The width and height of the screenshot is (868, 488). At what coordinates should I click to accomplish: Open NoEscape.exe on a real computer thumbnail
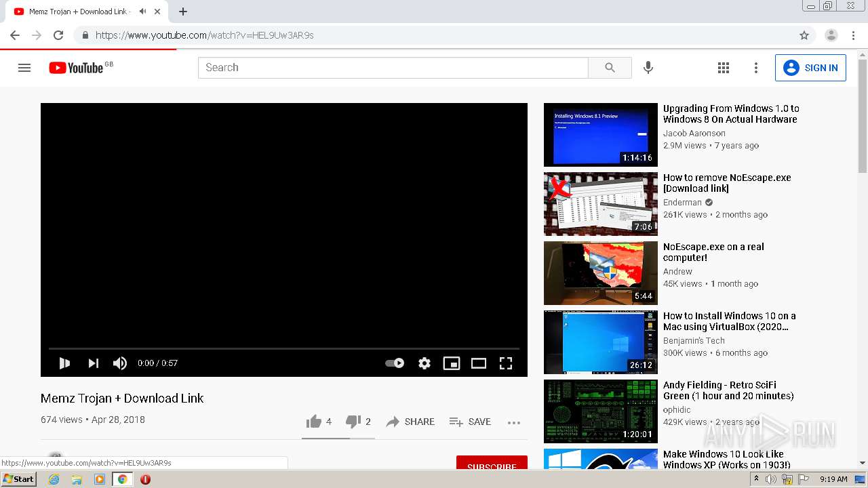601,273
